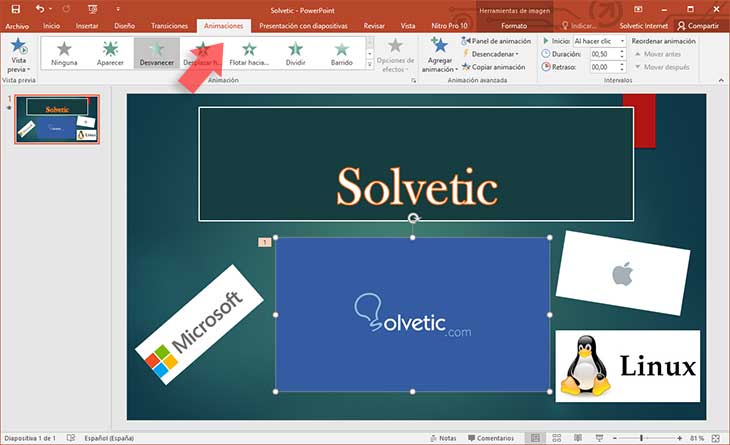730x445 pixels.
Task: Click the spell check icon in status bar
Action: pos(71,438)
